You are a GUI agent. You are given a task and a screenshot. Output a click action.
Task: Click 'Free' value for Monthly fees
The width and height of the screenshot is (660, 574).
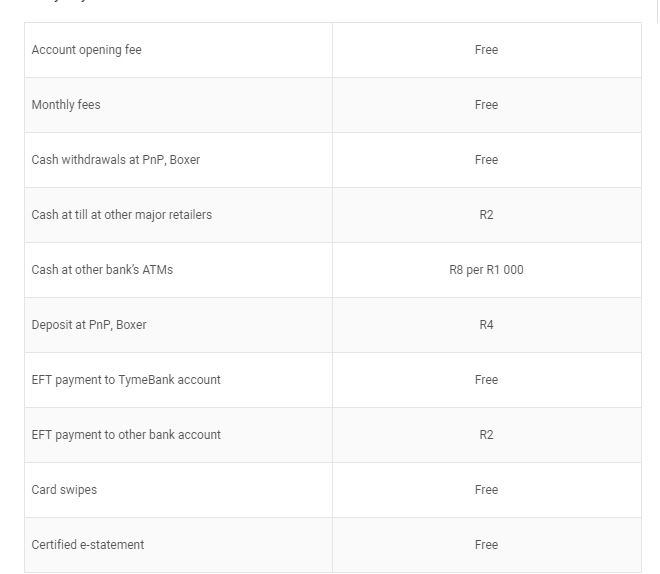click(486, 105)
